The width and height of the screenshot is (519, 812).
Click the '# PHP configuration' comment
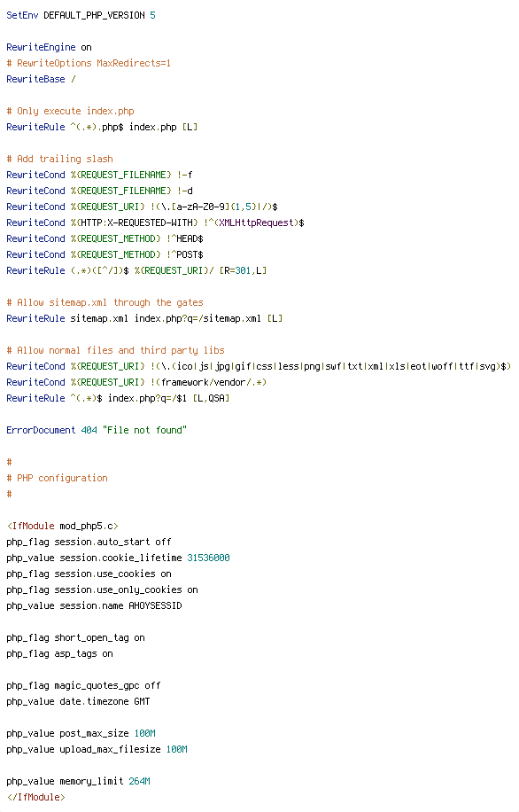(57, 478)
